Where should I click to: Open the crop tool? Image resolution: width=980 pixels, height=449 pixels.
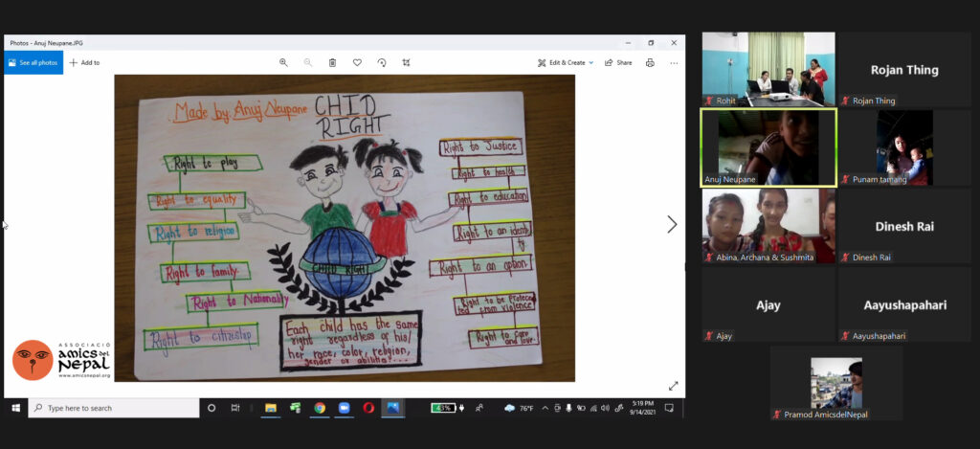click(406, 62)
